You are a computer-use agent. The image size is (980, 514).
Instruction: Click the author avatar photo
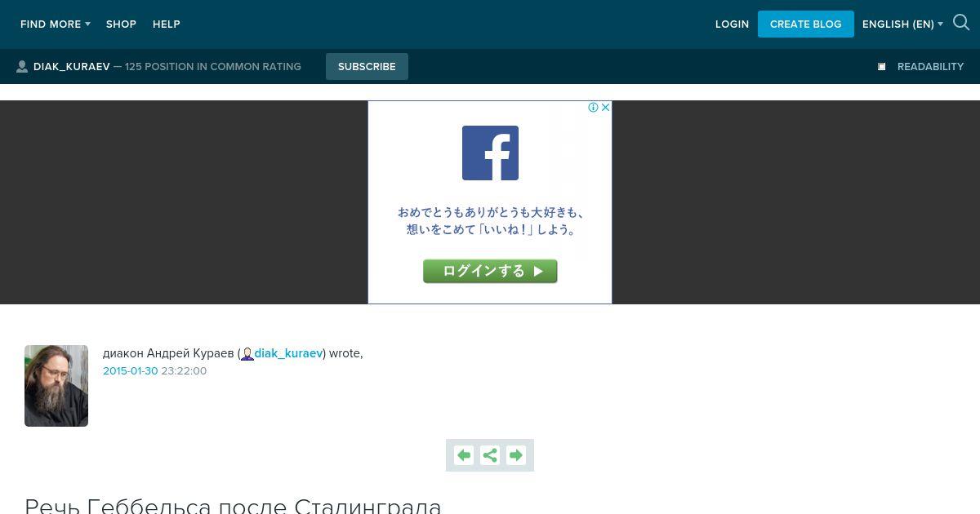(56, 386)
